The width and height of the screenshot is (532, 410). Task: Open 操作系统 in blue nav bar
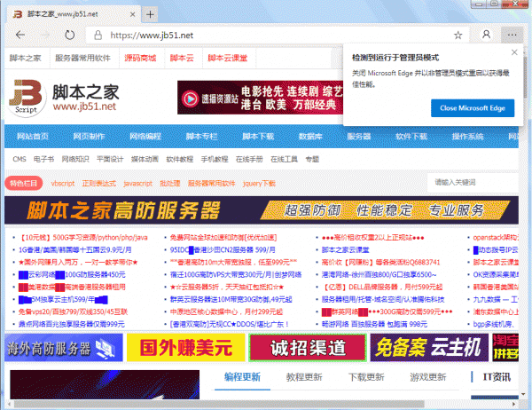click(467, 137)
